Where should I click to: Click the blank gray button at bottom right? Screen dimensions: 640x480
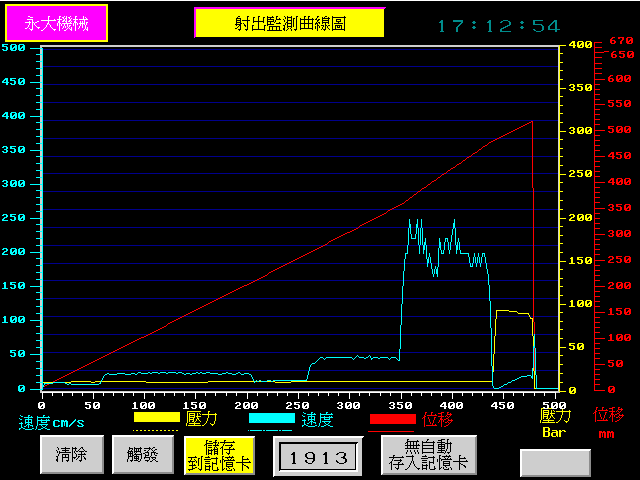click(x=555, y=462)
